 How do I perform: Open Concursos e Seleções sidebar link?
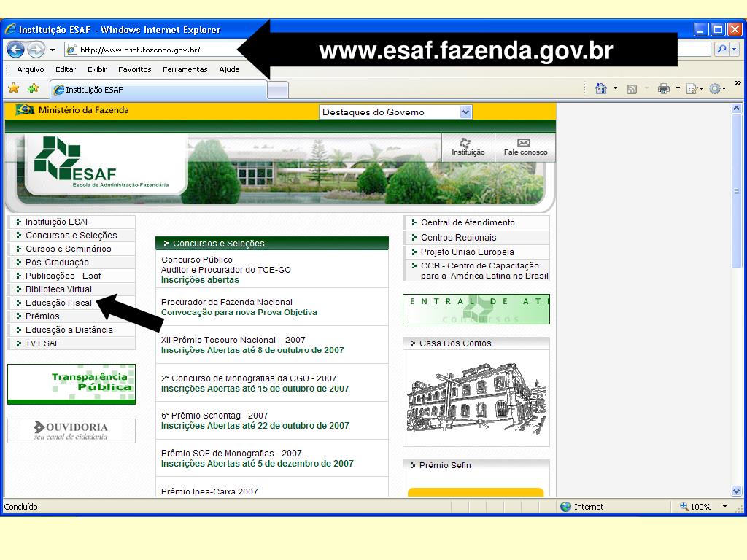click(71, 236)
